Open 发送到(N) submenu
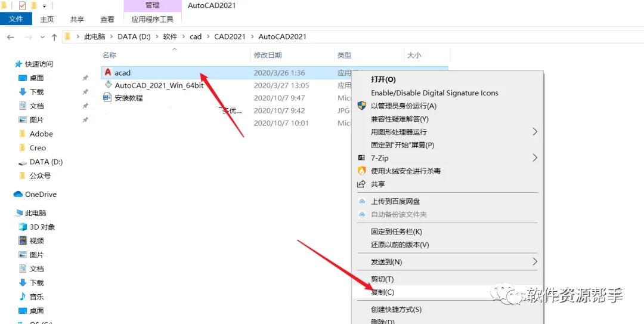The width and height of the screenshot is (644, 324). (x=386, y=262)
